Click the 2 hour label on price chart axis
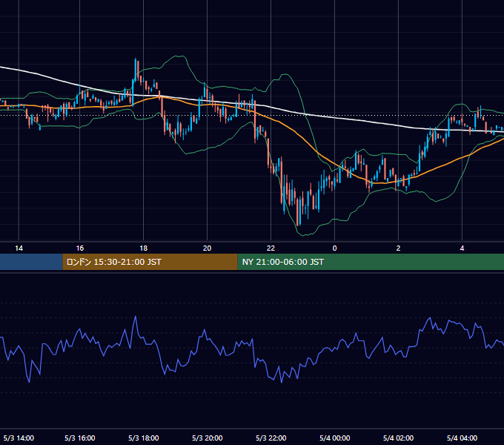Screen dimensions: 504x445 pos(398,248)
